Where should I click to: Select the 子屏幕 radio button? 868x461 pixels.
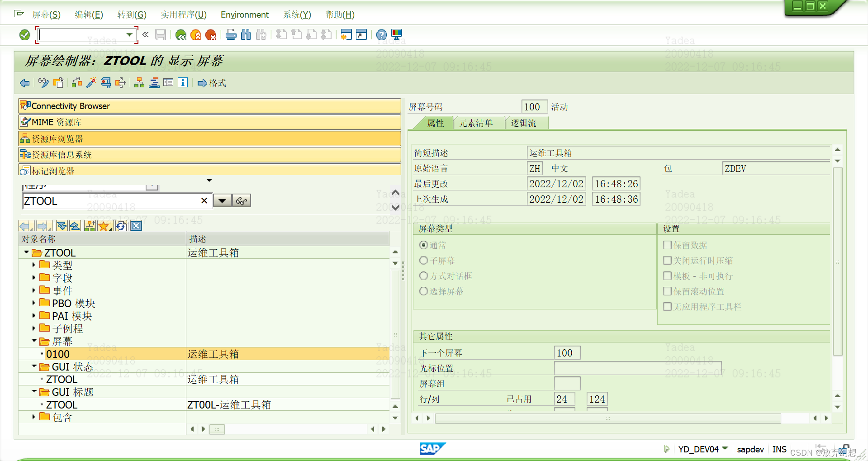424,261
